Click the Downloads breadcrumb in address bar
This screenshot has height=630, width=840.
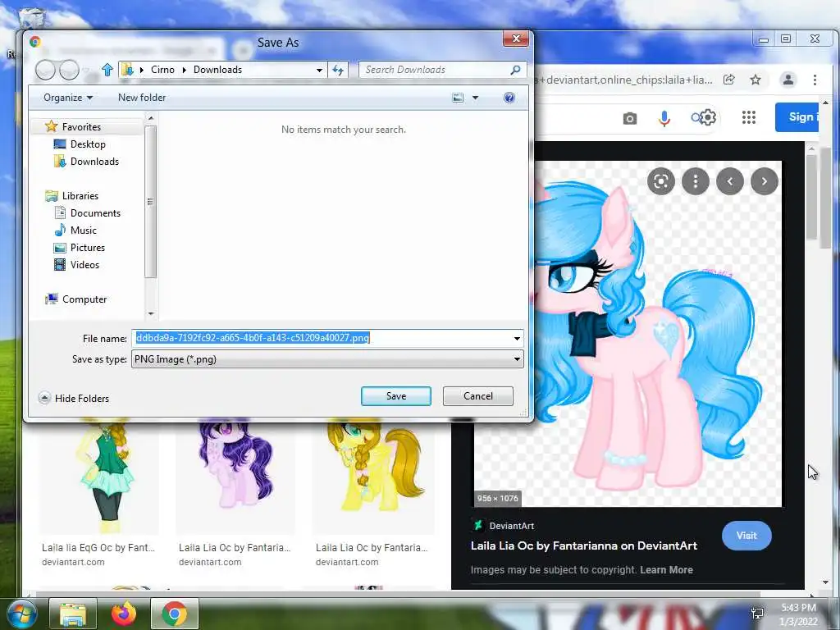[217, 70]
